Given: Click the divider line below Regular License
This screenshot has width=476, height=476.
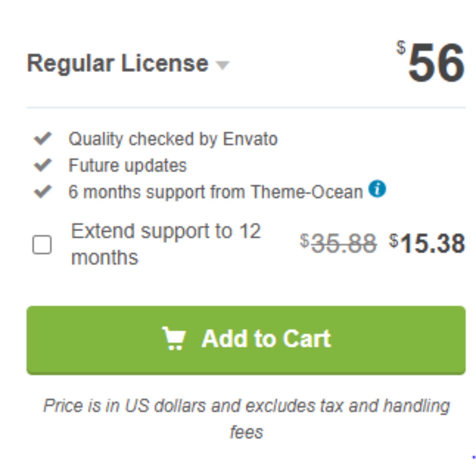Looking at the screenshot, I should pyautogui.click(x=246, y=107).
